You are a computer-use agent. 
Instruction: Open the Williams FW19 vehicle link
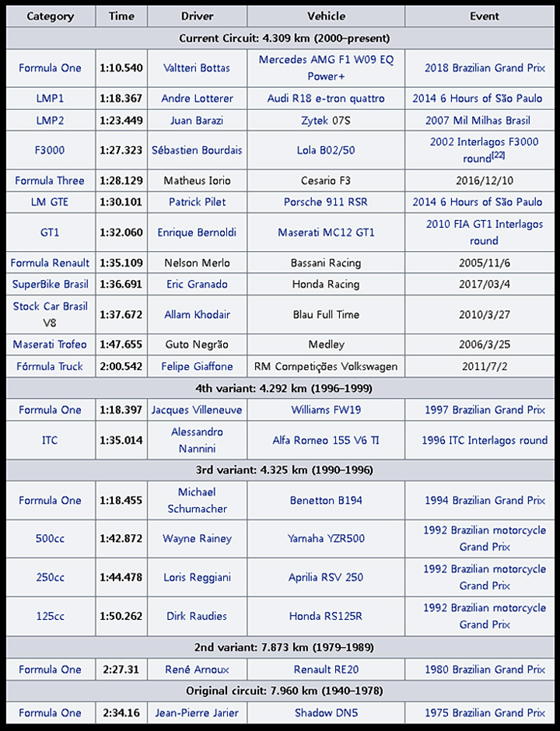coord(326,410)
